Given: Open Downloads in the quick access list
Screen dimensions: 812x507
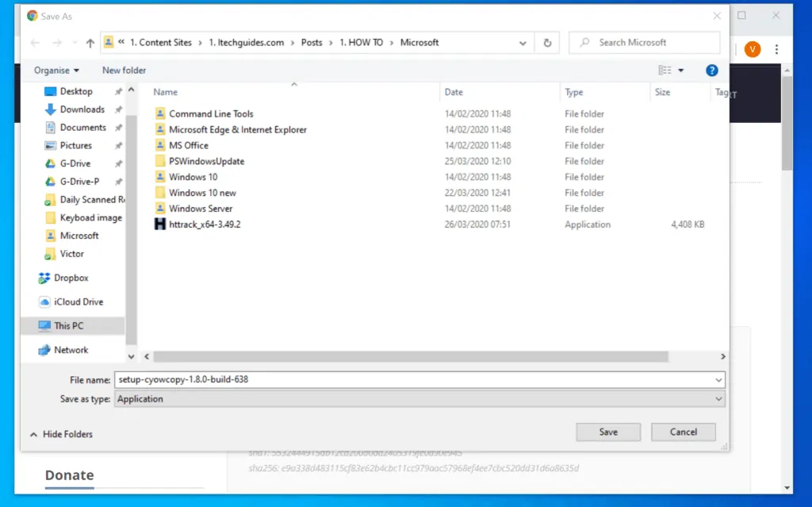Looking at the screenshot, I should coord(82,109).
